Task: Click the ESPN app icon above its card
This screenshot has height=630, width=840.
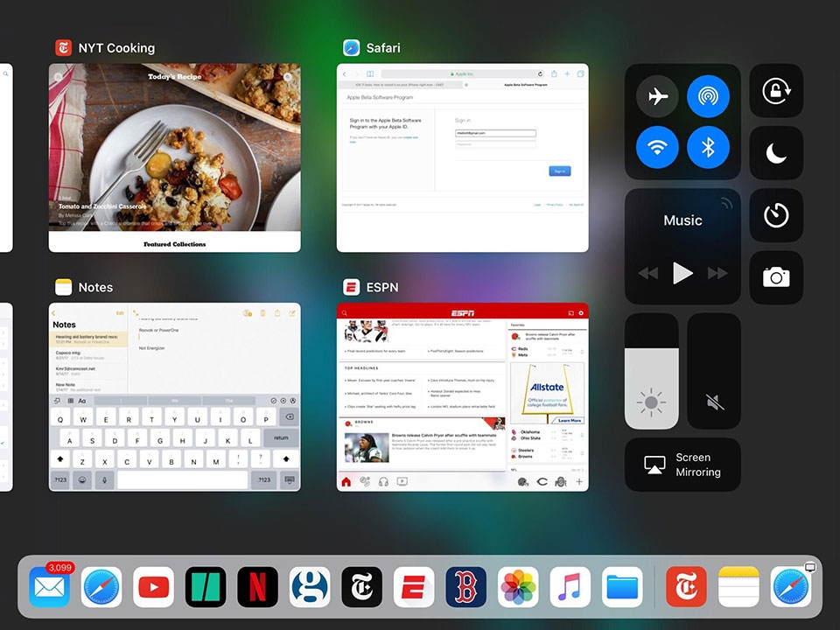Action: [352, 287]
